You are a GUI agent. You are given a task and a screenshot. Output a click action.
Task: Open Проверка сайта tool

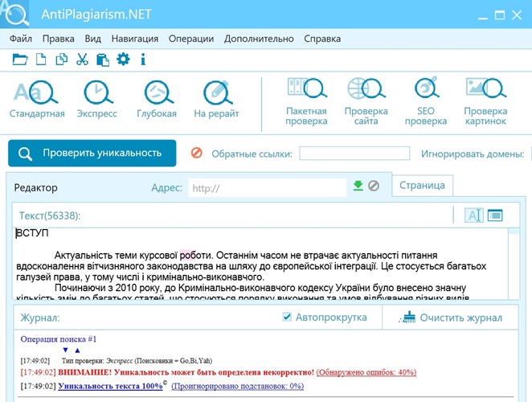pyautogui.click(x=366, y=102)
